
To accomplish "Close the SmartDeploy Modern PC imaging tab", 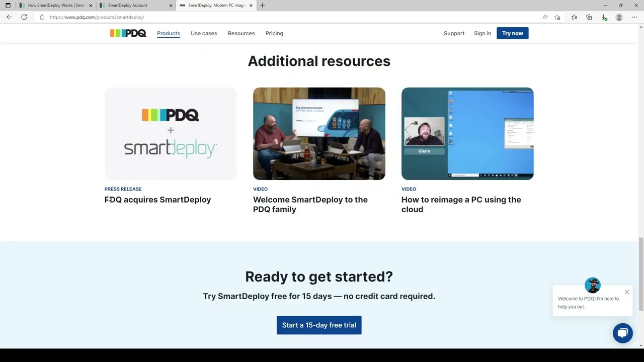I will point(251,5).
